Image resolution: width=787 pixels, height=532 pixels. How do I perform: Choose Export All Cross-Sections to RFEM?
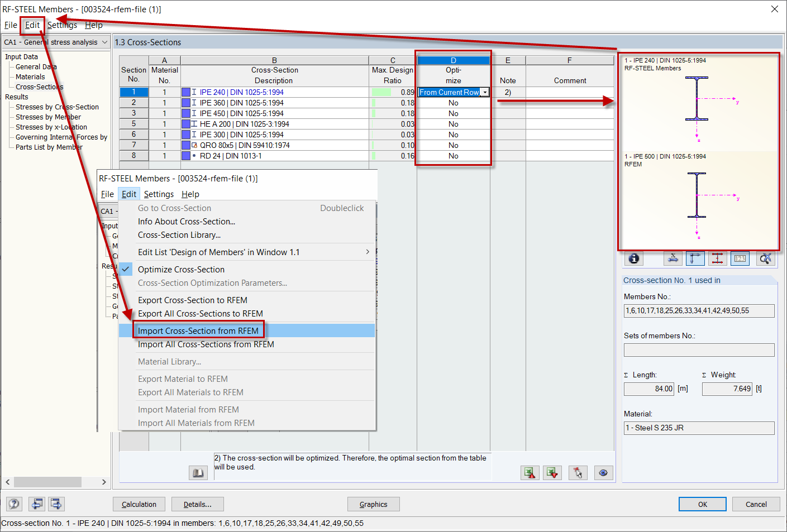(247, 314)
